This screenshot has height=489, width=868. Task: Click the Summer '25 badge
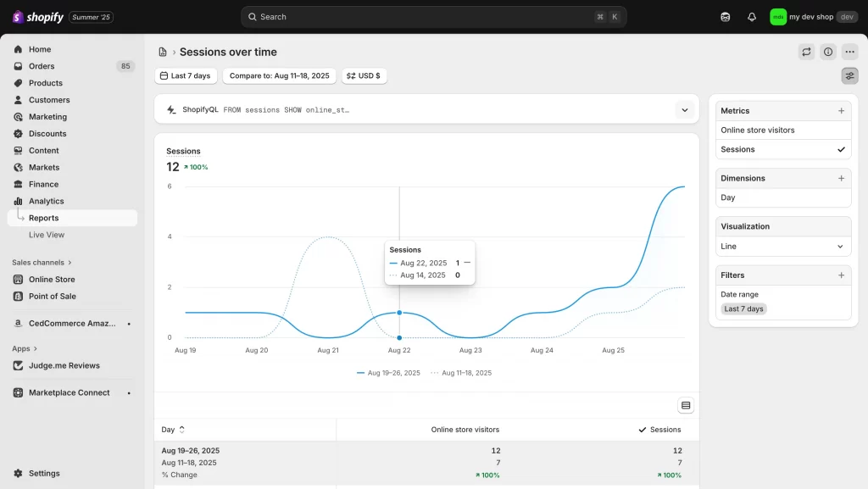click(91, 17)
